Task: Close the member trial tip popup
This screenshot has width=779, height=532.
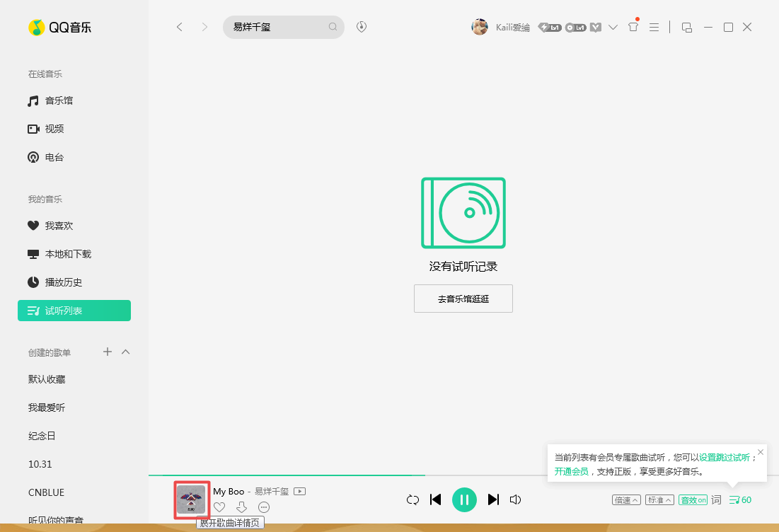Action: [x=761, y=452]
